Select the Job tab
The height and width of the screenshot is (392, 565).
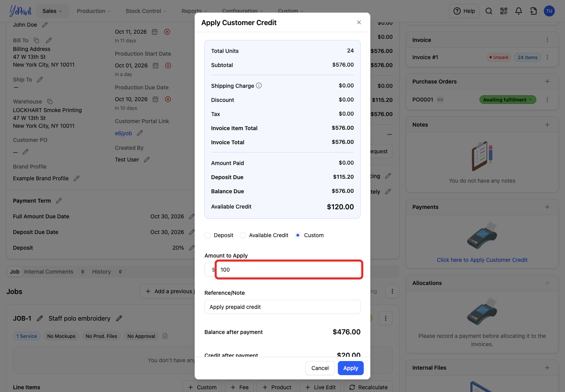15,272
